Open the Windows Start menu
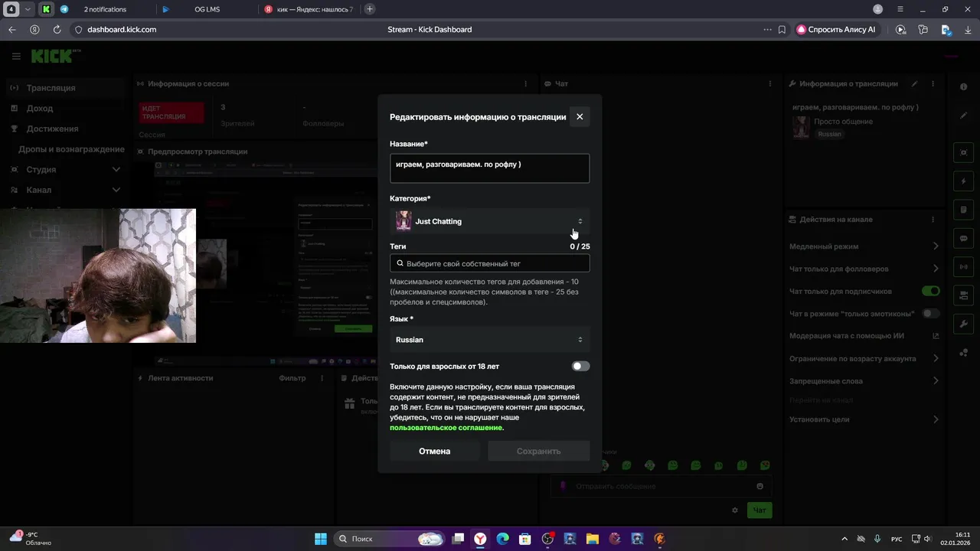 click(320, 539)
